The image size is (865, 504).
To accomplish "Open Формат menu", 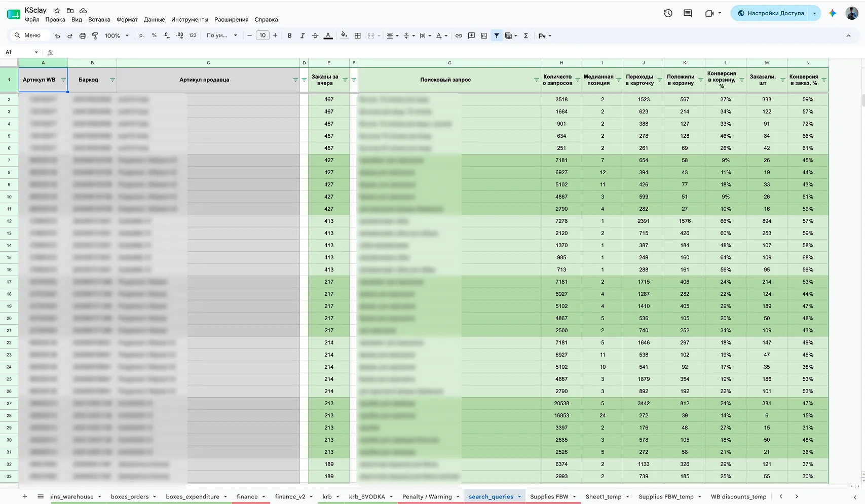I will (127, 20).
